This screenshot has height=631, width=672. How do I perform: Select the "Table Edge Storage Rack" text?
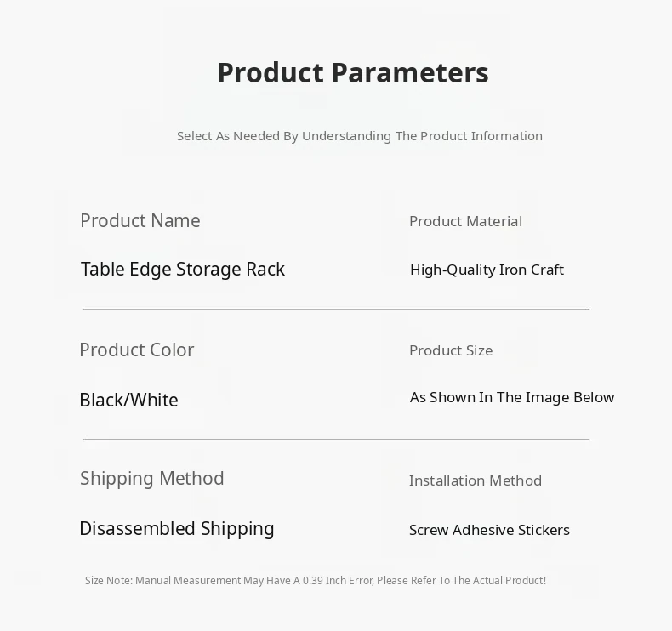(x=182, y=270)
